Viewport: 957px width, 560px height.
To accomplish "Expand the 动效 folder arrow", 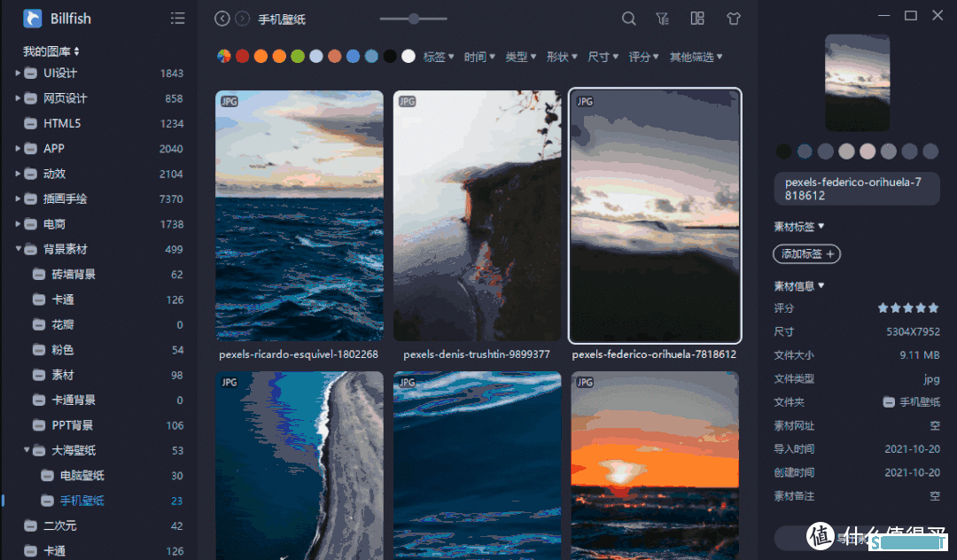I will [x=18, y=174].
